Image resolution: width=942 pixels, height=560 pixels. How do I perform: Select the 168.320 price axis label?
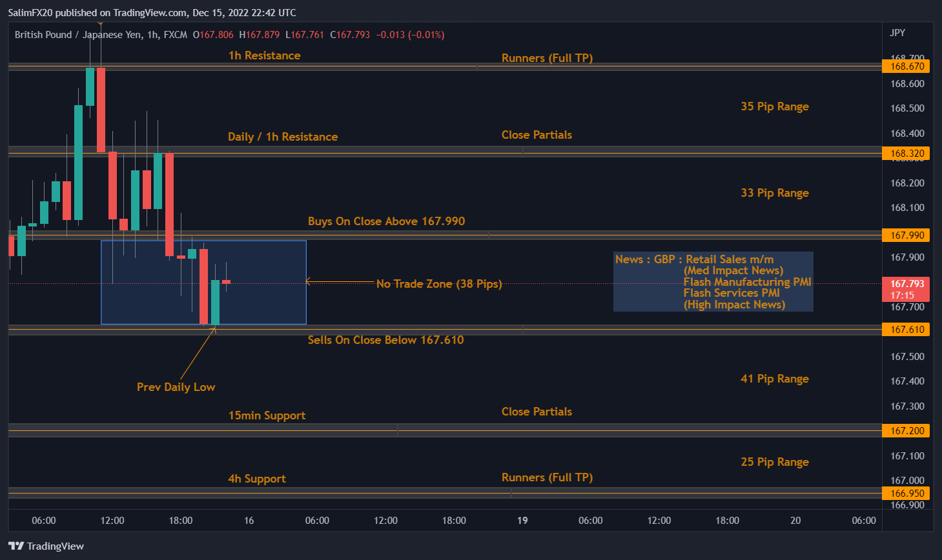(906, 154)
